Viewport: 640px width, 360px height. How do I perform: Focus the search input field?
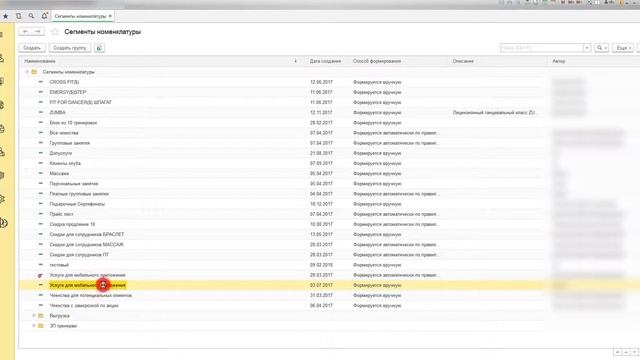point(542,48)
